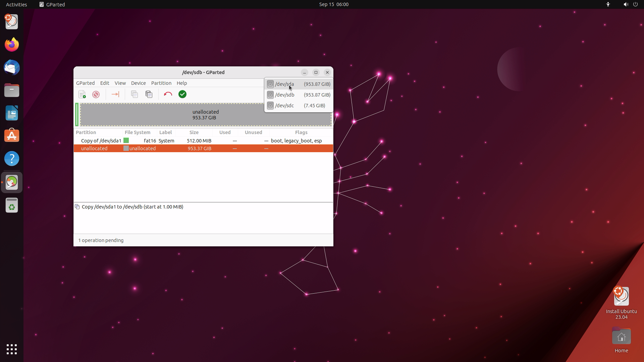Close the GParted window
The image size is (644, 362).
[x=327, y=72]
